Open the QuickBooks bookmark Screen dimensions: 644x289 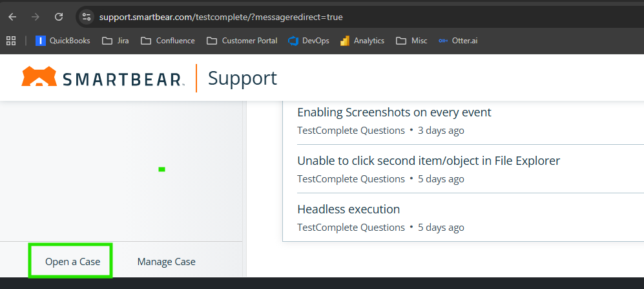pos(63,41)
